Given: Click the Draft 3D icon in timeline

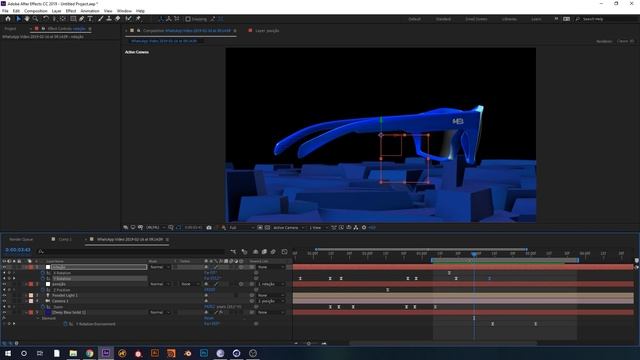Looking at the screenshot, I should (x=244, y=252).
